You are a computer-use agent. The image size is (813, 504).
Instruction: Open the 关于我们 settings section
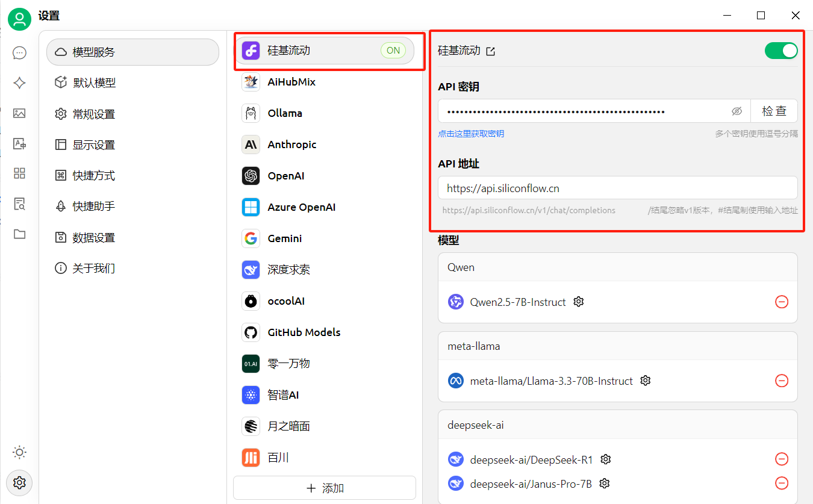pyautogui.click(x=132, y=269)
